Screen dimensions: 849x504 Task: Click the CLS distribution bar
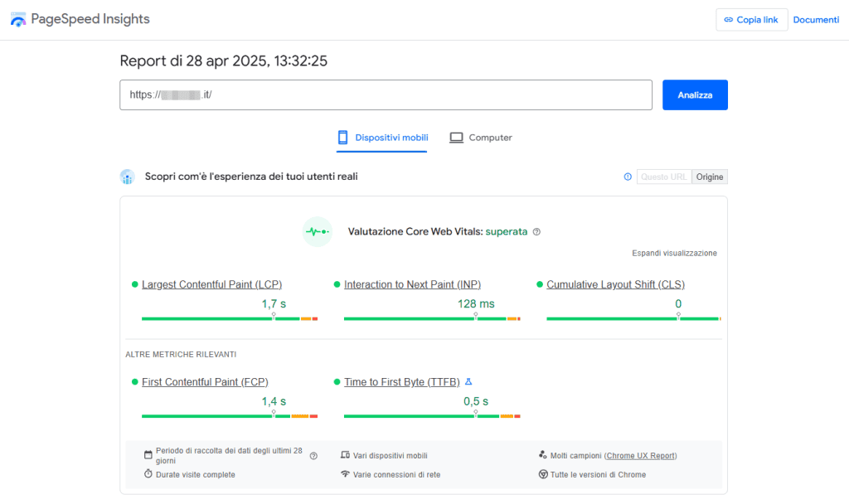coord(633,319)
